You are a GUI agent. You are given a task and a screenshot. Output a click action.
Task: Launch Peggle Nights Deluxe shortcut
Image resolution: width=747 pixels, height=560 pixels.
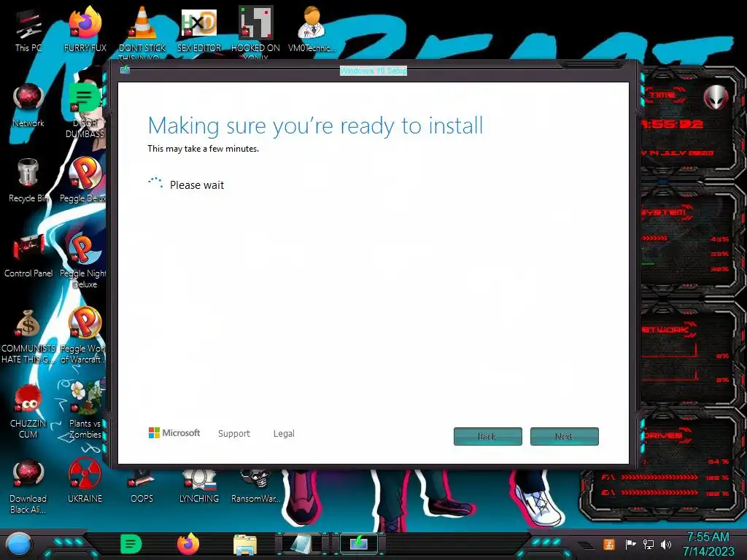point(84,260)
